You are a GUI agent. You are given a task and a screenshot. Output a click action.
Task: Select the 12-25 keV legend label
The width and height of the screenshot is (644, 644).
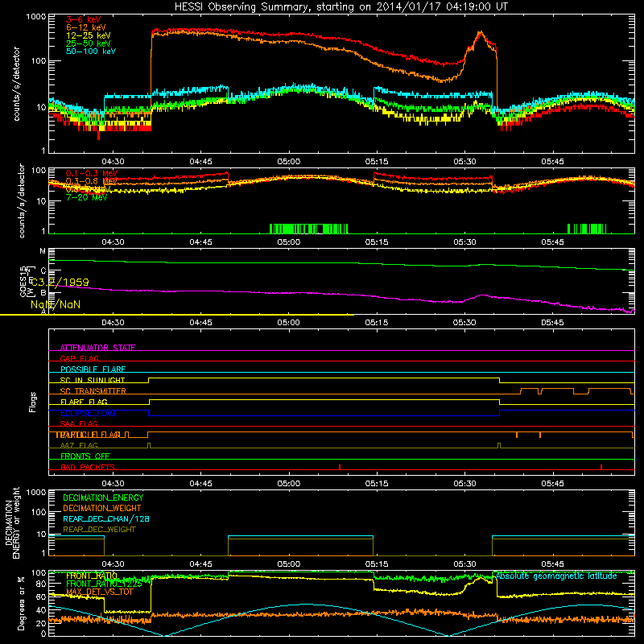(88, 35)
